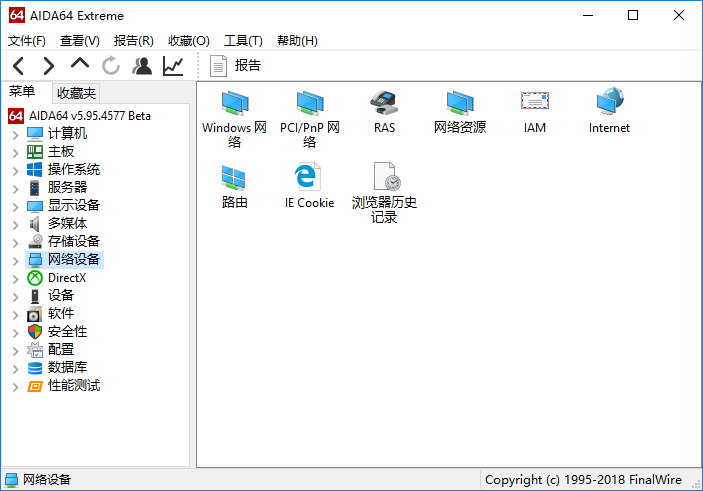Go back with the left arrow button
The height and width of the screenshot is (491, 703).
click(x=18, y=66)
